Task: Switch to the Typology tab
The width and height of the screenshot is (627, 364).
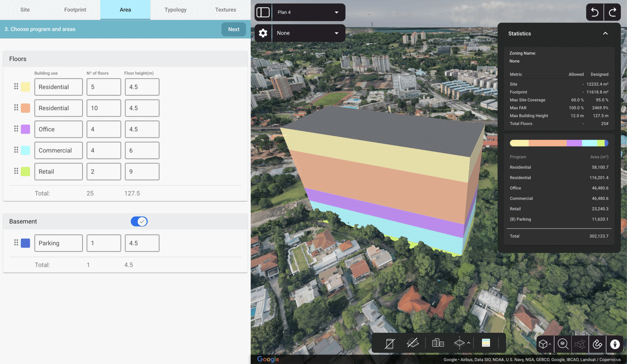Action: (x=175, y=10)
